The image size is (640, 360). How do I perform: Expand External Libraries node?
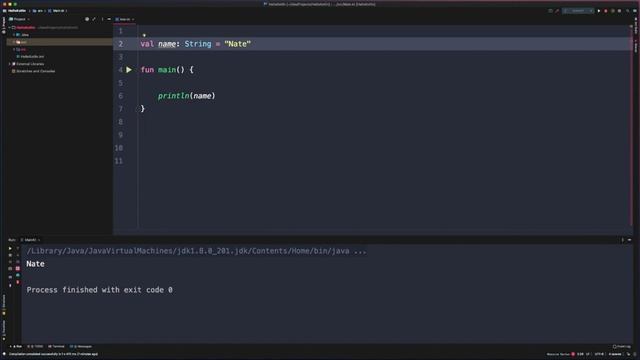pos(10,64)
